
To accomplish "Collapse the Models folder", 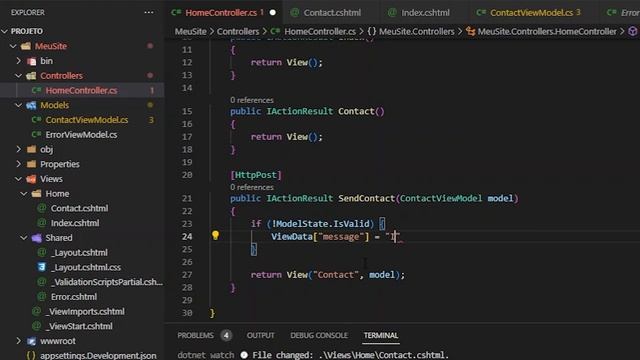I will click(x=19, y=105).
